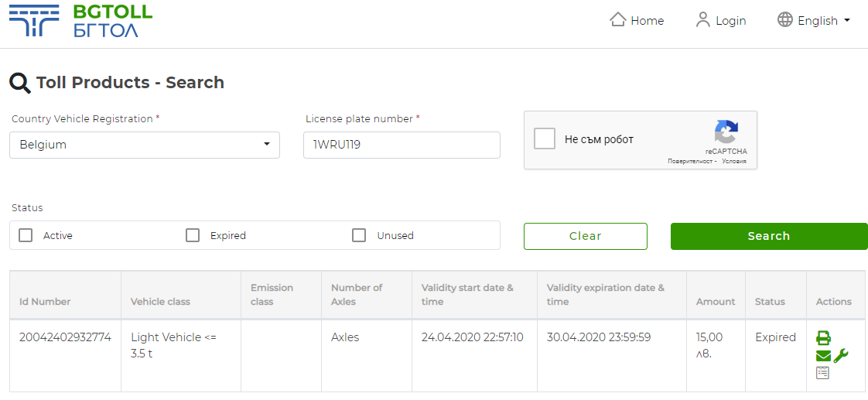The image size is (868, 400).
Task: Click the house icon beside Home
Action: pyautogui.click(x=617, y=20)
